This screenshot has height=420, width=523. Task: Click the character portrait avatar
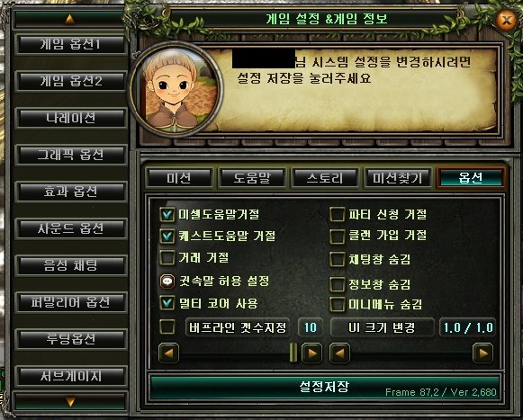(x=176, y=89)
